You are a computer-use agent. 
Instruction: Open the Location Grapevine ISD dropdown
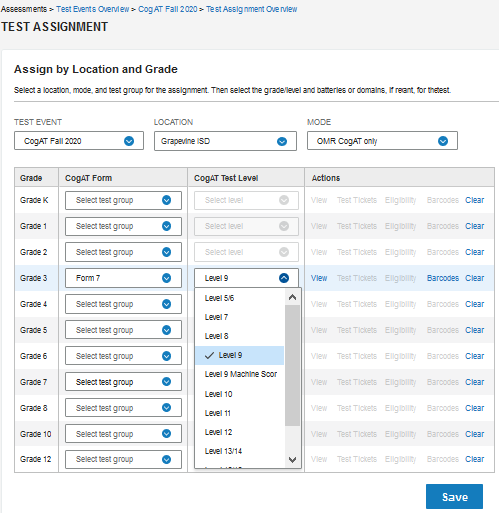pos(225,141)
